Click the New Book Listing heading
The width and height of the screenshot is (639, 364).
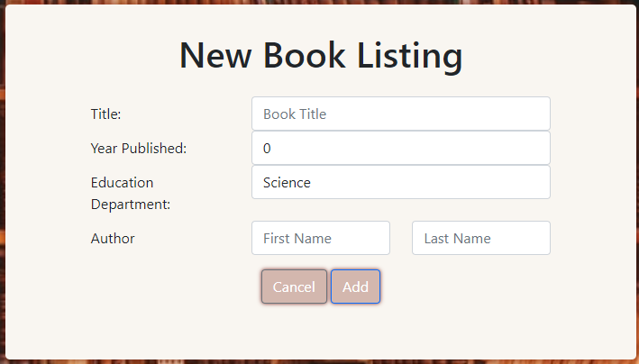pos(321,55)
